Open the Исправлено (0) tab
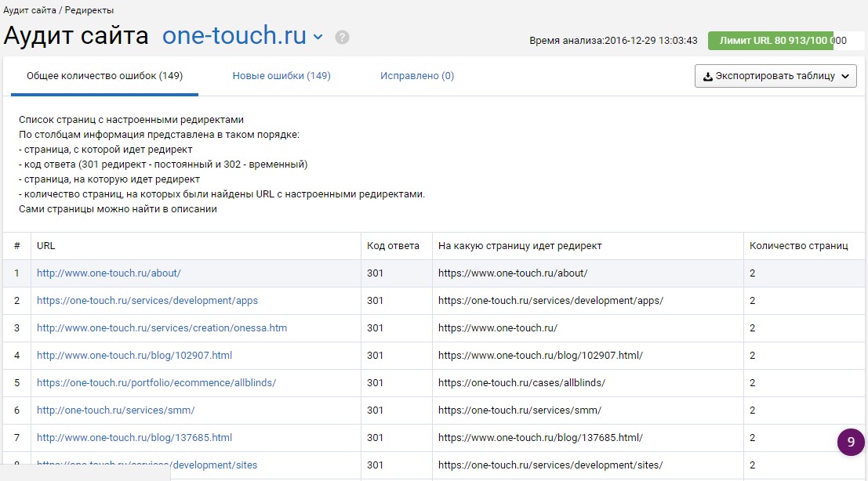The image size is (868, 481). [417, 76]
